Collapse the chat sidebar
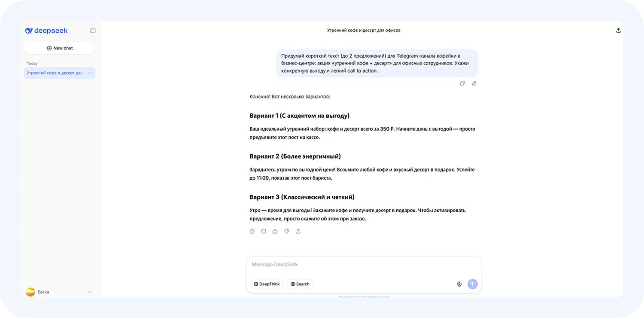The height and width of the screenshot is (318, 644). pos(93,30)
